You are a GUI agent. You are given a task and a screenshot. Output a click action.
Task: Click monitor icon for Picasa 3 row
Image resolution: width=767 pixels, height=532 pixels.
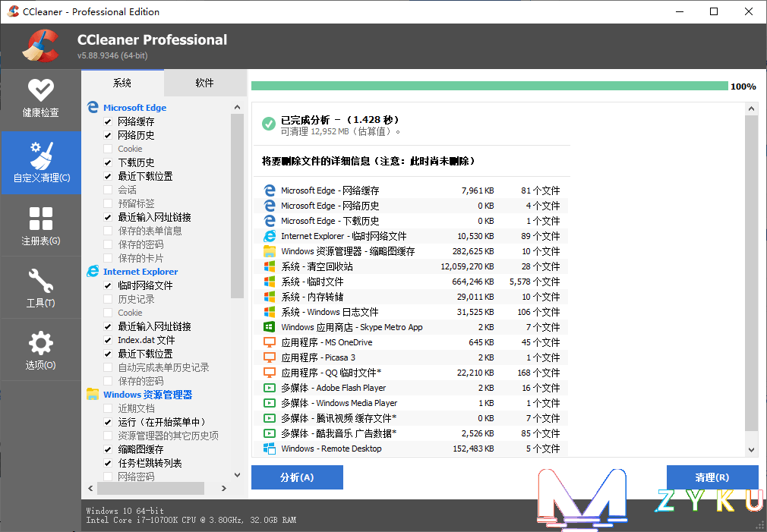click(270, 357)
